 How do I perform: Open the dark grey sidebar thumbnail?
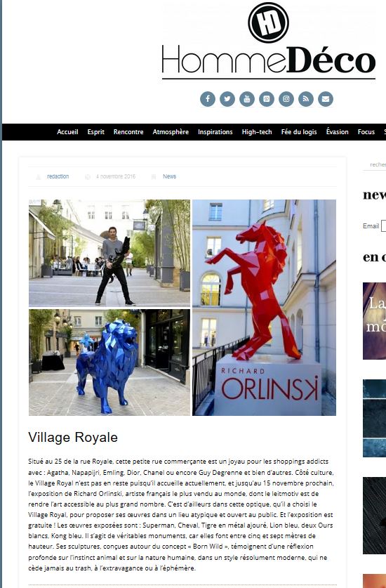(374, 516)
